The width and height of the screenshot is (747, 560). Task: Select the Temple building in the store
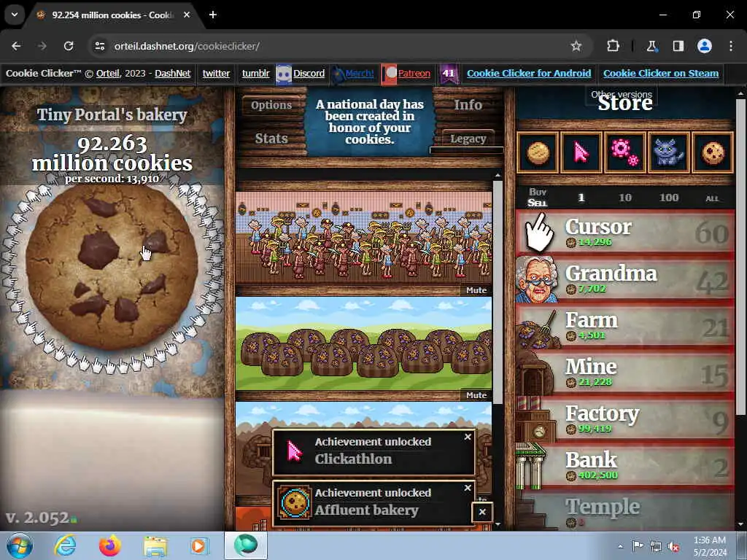click(x=625, y=511)
